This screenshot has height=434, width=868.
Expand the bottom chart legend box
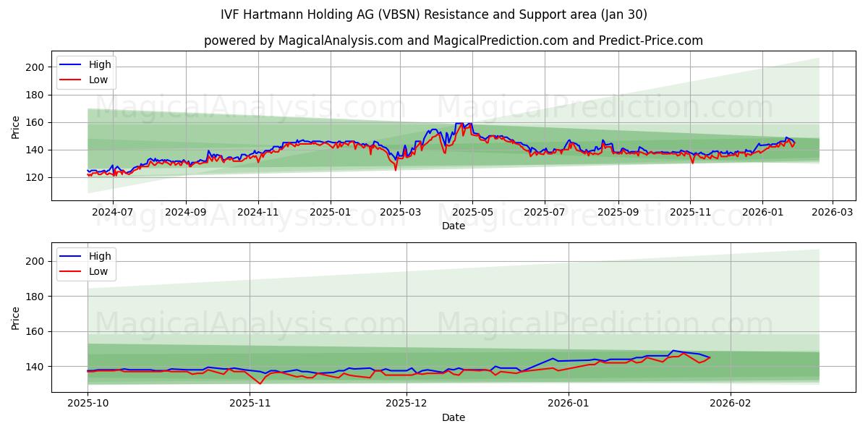86,263
